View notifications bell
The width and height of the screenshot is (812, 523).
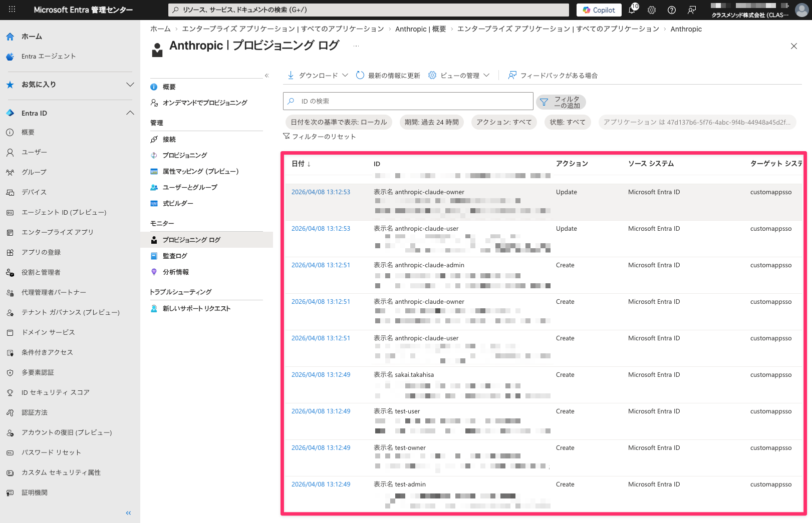632,10
